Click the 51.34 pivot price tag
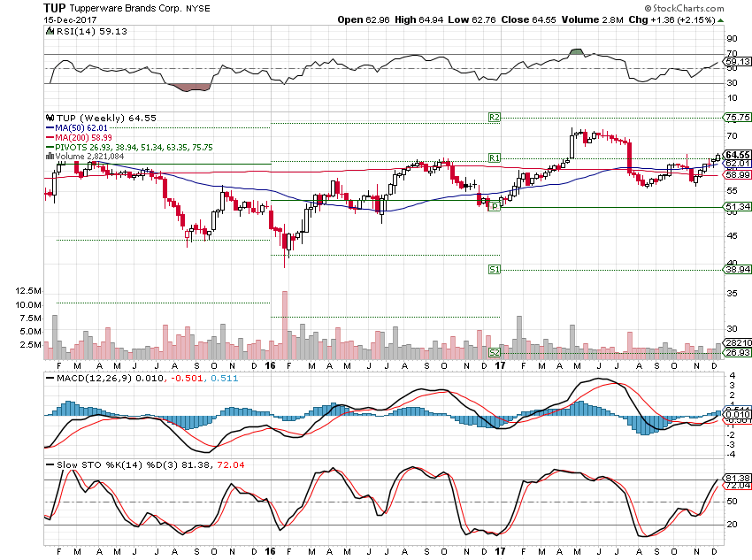This screenshot has width=752, height=560. [x=738, y=207]
